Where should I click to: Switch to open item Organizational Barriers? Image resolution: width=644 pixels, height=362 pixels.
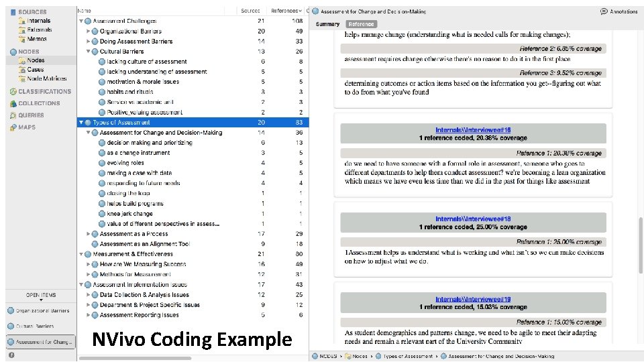pos(41,310)
